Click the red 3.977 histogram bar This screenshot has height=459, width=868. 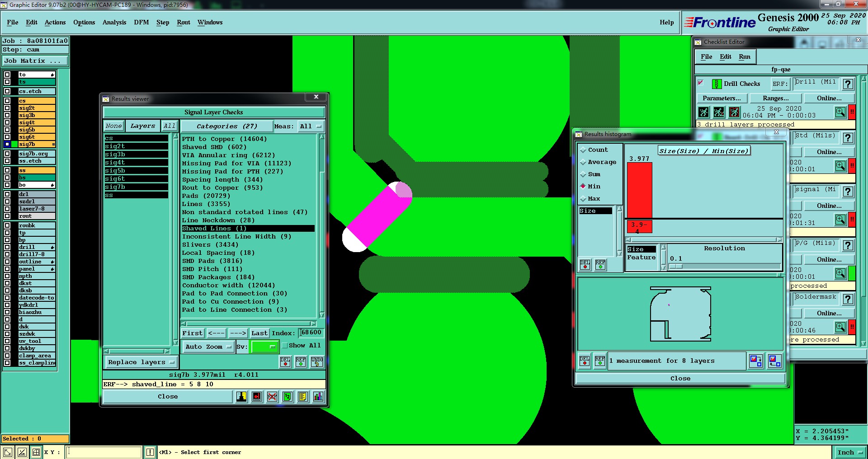click(640, 190)
